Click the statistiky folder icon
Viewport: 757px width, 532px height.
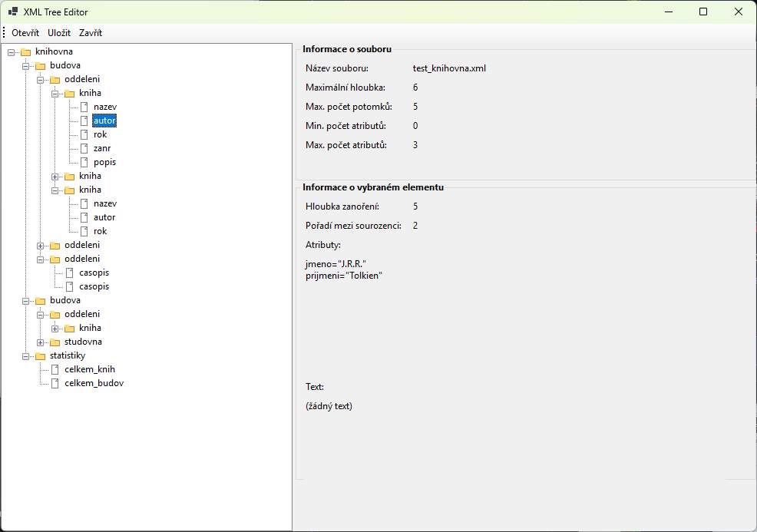(41, 355)
